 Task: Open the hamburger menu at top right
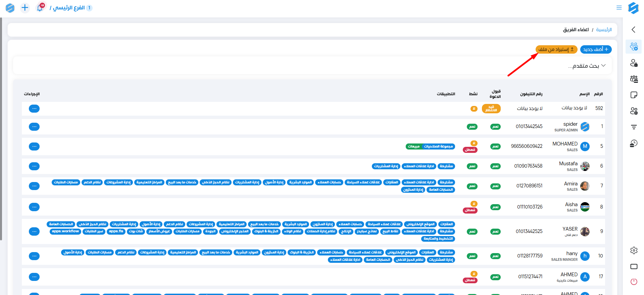pos(619,7)
